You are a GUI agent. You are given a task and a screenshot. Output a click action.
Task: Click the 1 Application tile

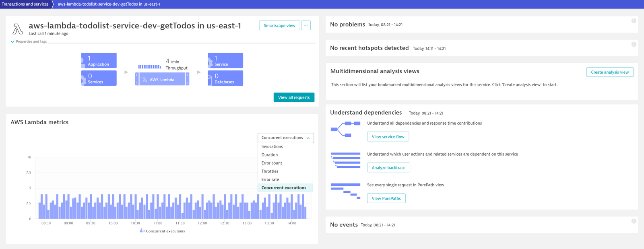click(x=99, y=60)
